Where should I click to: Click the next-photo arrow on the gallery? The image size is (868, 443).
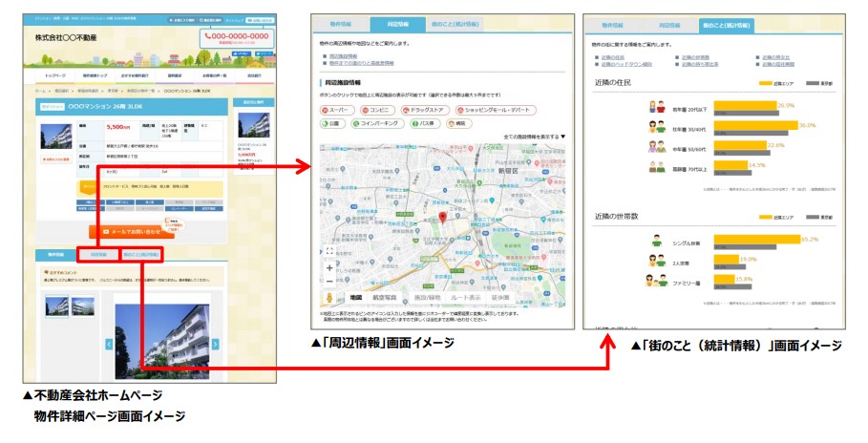[216, 344]
